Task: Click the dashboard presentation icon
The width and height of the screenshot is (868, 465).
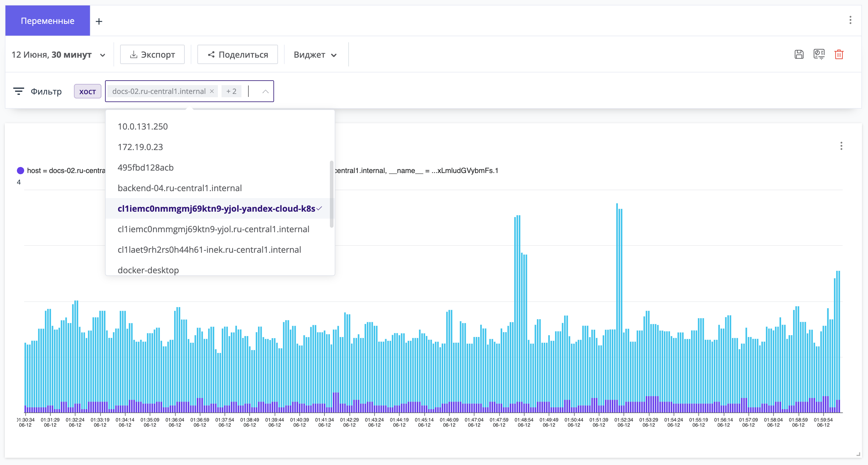Action: point(819,54)
